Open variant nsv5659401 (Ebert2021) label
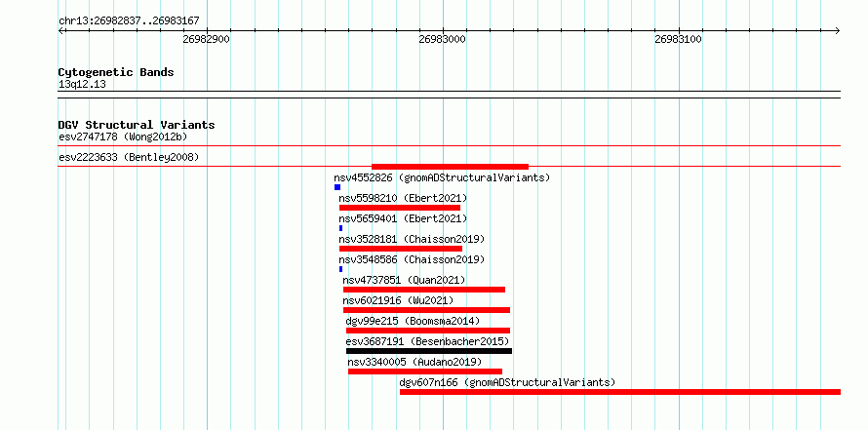This screenshot has width=868, height=430. [403, 218]
